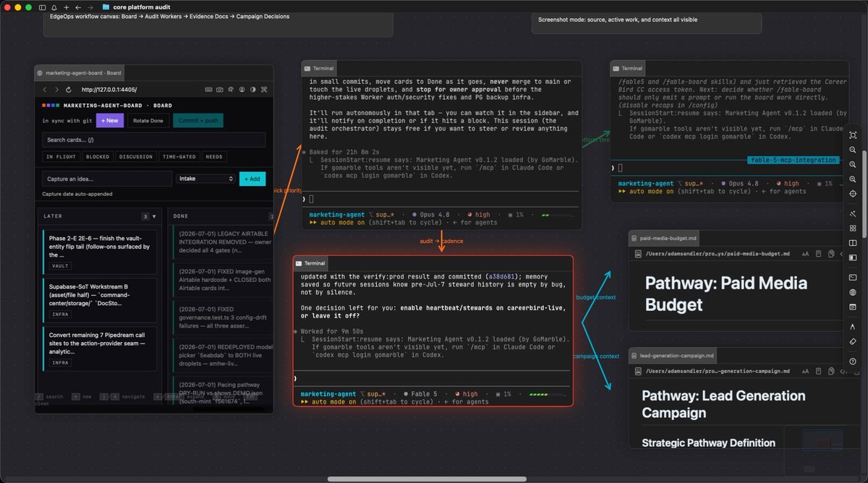The image size is (868, 483).
Task: Go back with the title bar arrow
Action: pos(78,7)
